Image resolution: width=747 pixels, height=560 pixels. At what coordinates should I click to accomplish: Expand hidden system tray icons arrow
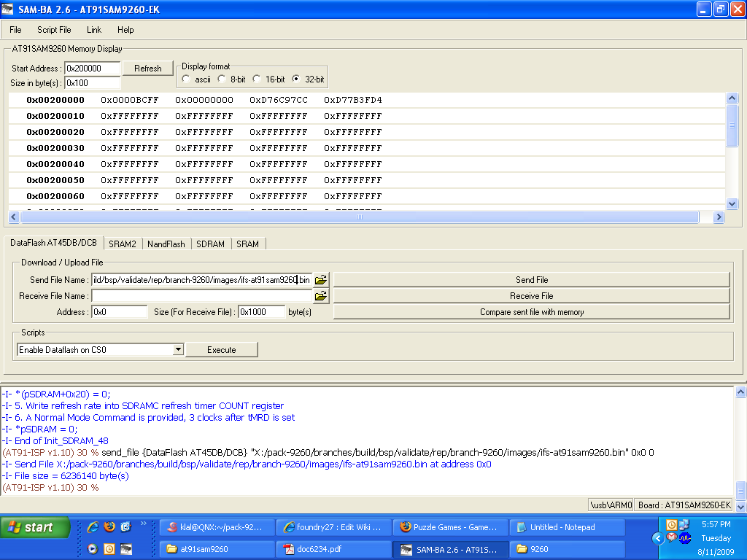pyautogui.click(x=657, y=538)
